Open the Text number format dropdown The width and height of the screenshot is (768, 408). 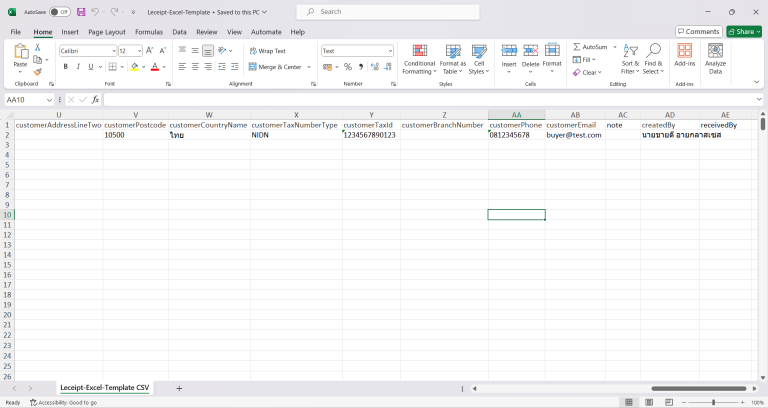coord(388,50)
